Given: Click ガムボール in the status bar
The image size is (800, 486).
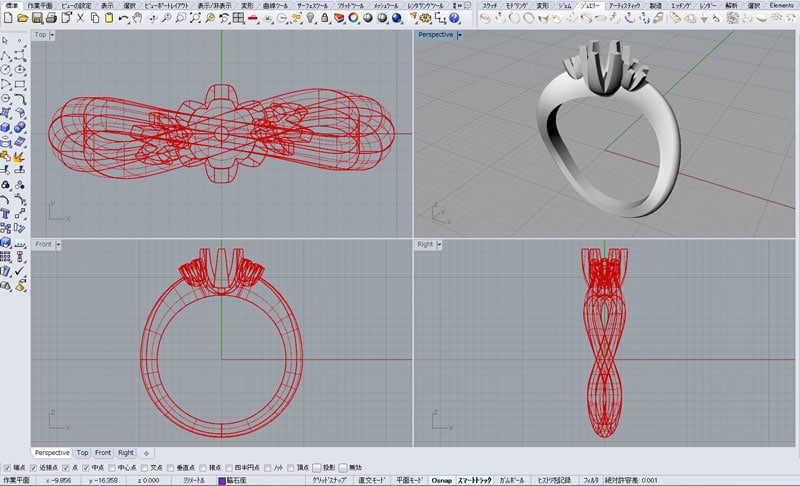Looking at the screenshot, I should (x=510, y=480).
